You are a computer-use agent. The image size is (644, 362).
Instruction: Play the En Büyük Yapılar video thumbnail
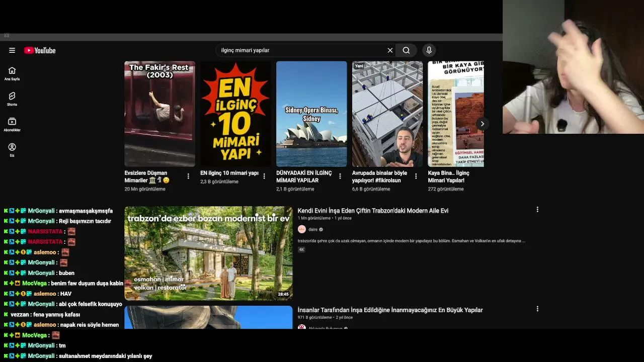tap(208, 317)
